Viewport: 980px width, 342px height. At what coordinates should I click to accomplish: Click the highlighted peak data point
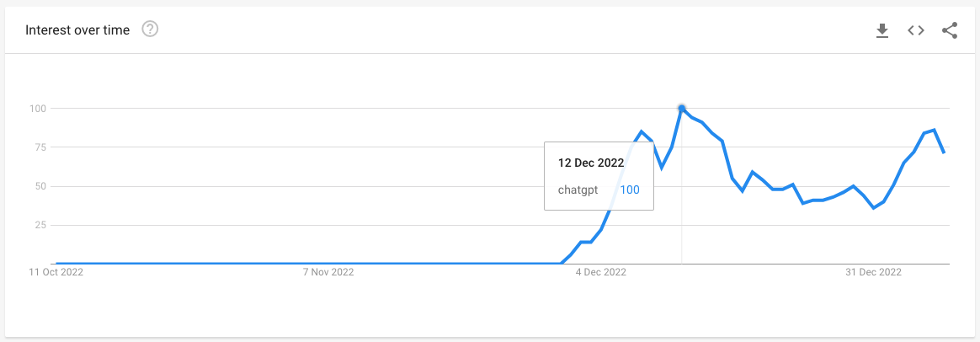681,108
